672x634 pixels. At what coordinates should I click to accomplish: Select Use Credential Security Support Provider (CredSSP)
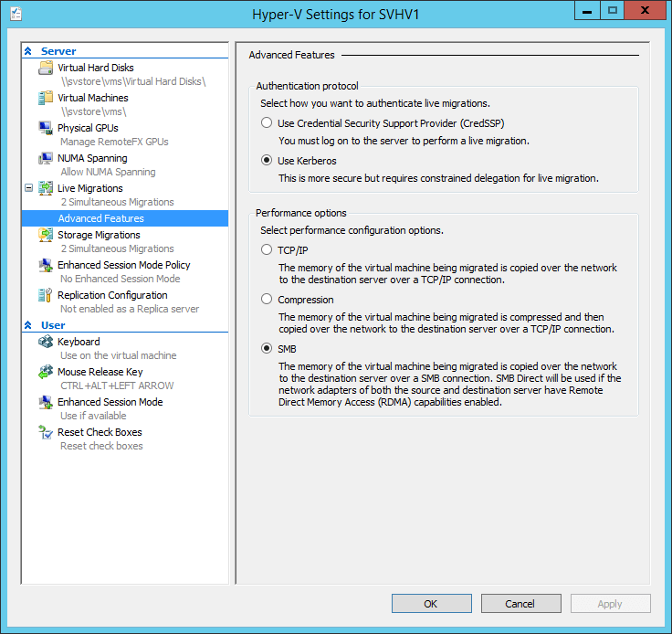point(267,122)
